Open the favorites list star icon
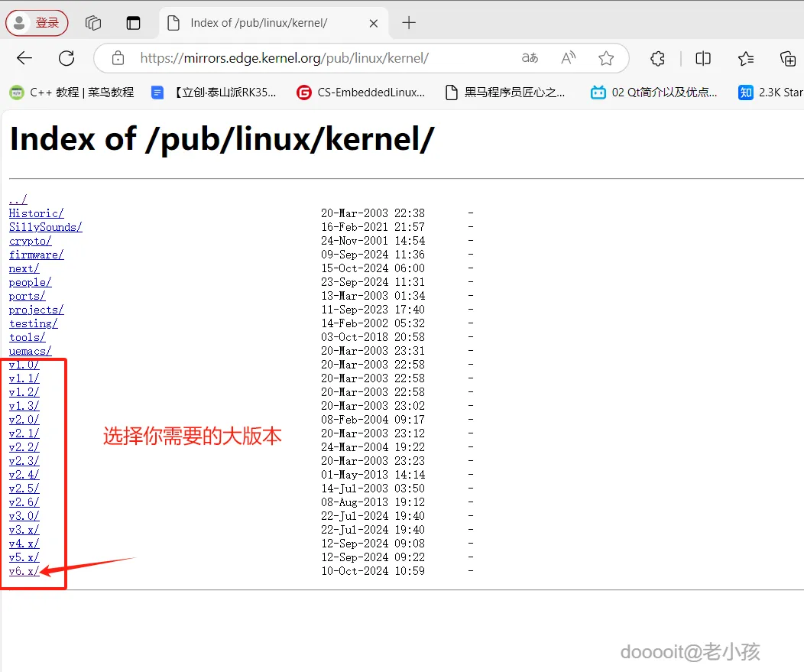Viewport: 804px width, 672px height. 746,58
